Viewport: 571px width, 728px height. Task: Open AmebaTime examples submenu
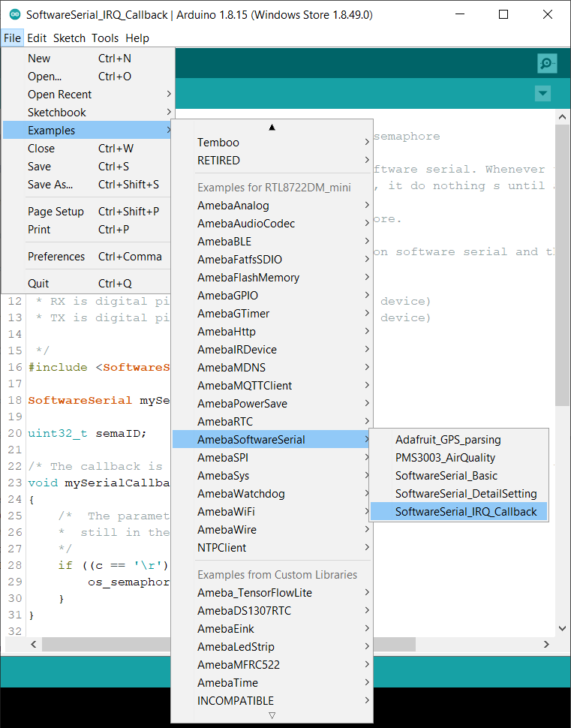click(x=272, y=683)
